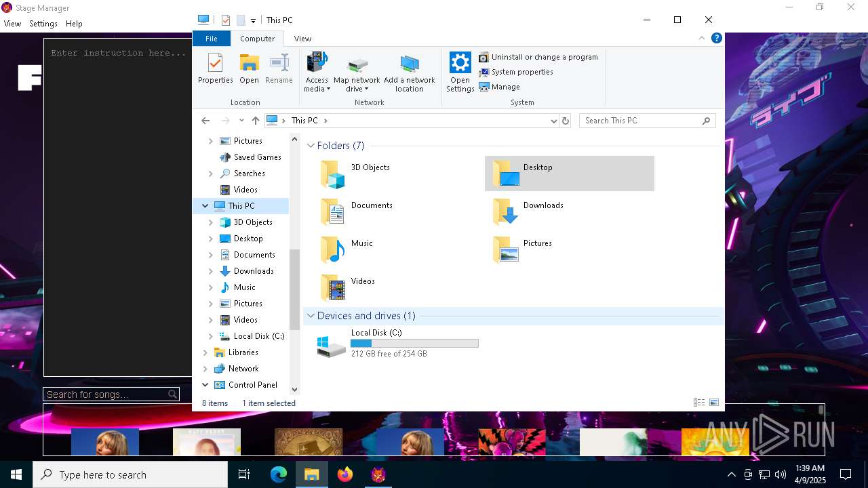This screenshot has width=868, height=488.
Task: Click the Windows Start button
Action: click(x=16, y=474)
